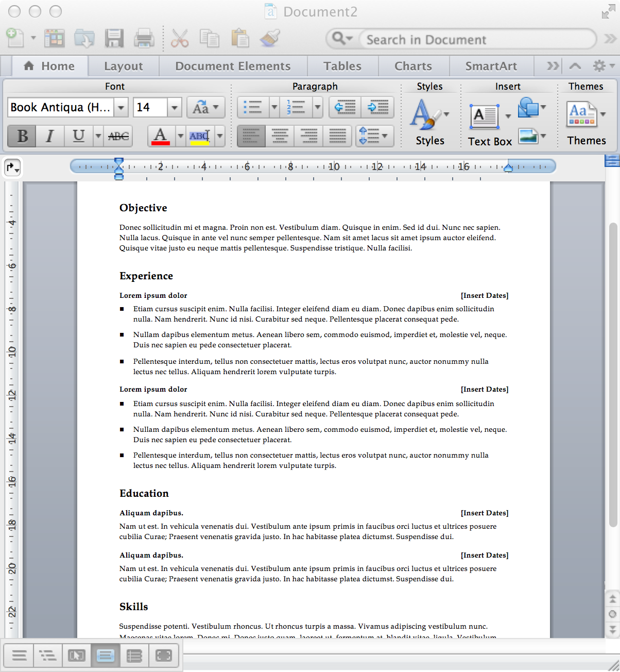
Task: Open Themes gallery icon
Action: tap(581, 114)
